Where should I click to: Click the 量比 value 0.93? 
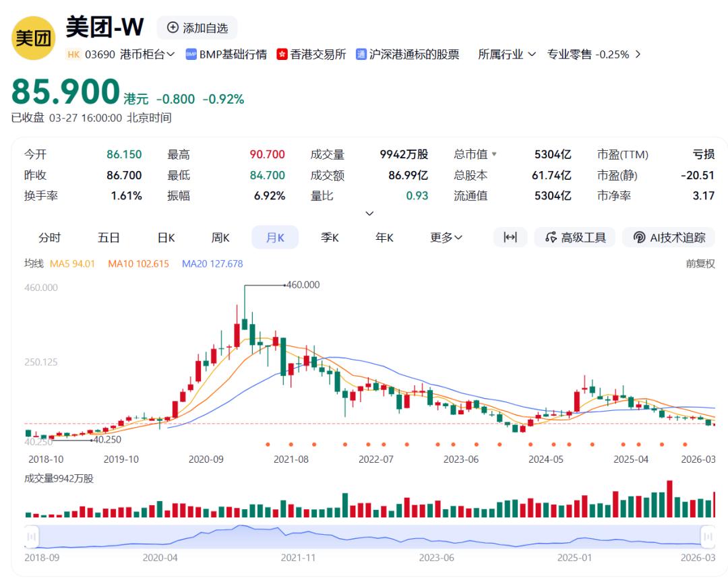tap(417, 195)
